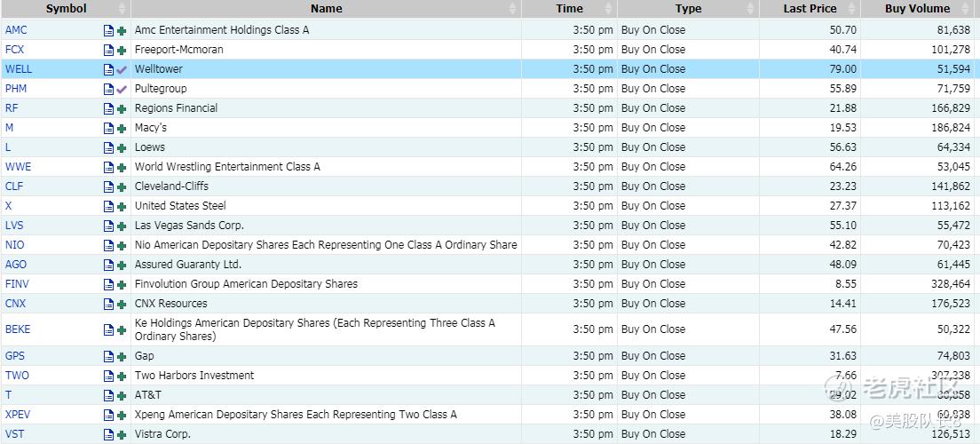Sort the Time column with arrows
The image size is (980, 444).
(x=609, y=9)
